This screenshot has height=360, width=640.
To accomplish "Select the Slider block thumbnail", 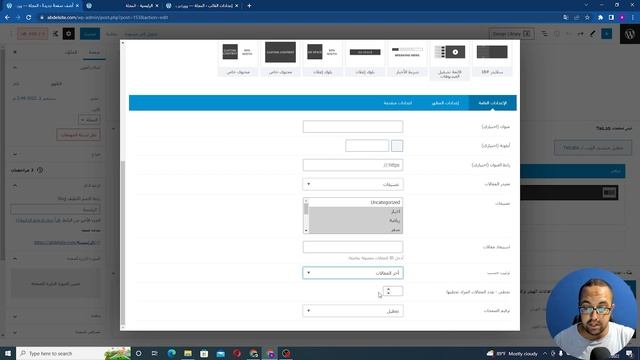I will pos(492,52).
